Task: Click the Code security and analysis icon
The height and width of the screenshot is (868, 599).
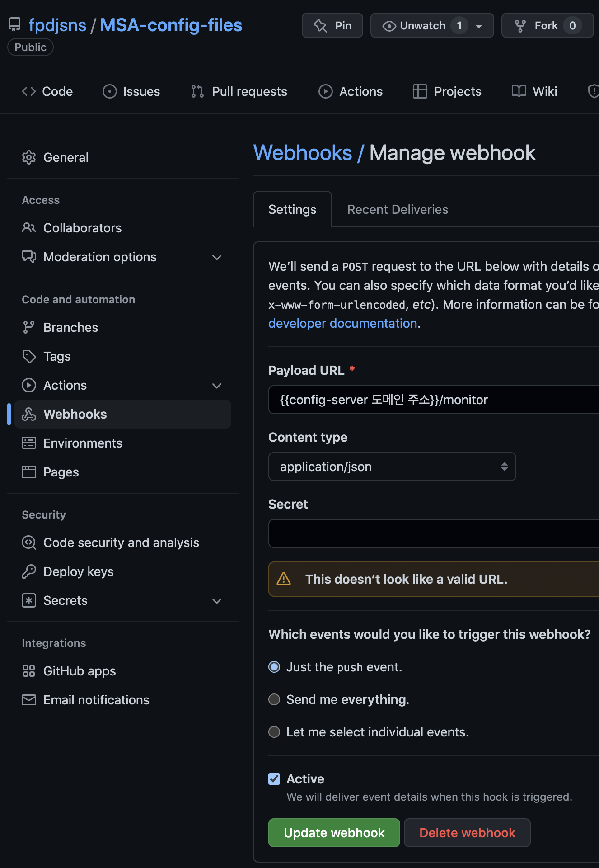Action: tap(29, 542)
